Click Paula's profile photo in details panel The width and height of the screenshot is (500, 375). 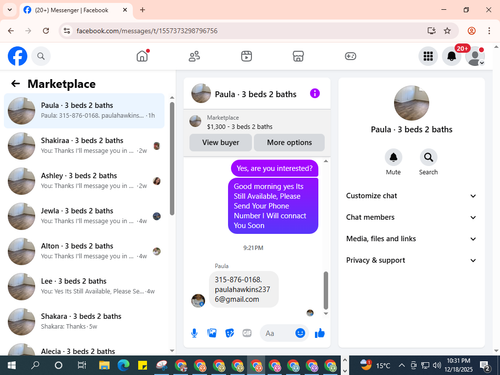click(x=411, y=103)
